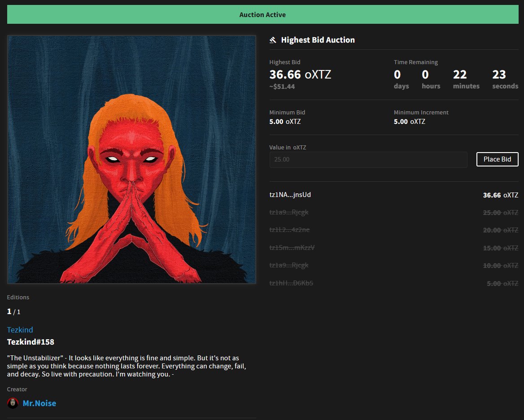Click the Tezkind#158 artwork image
524x420 pixels.
[131, 159]
